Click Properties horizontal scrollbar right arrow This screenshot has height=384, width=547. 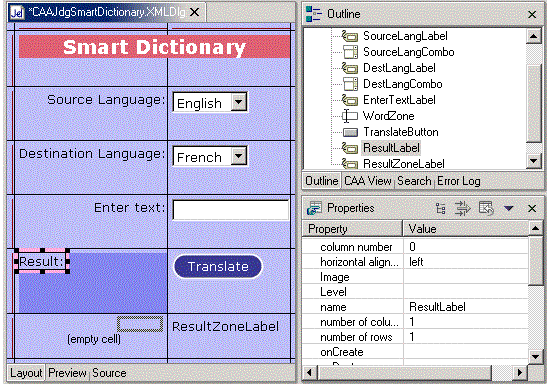(520, 372)
